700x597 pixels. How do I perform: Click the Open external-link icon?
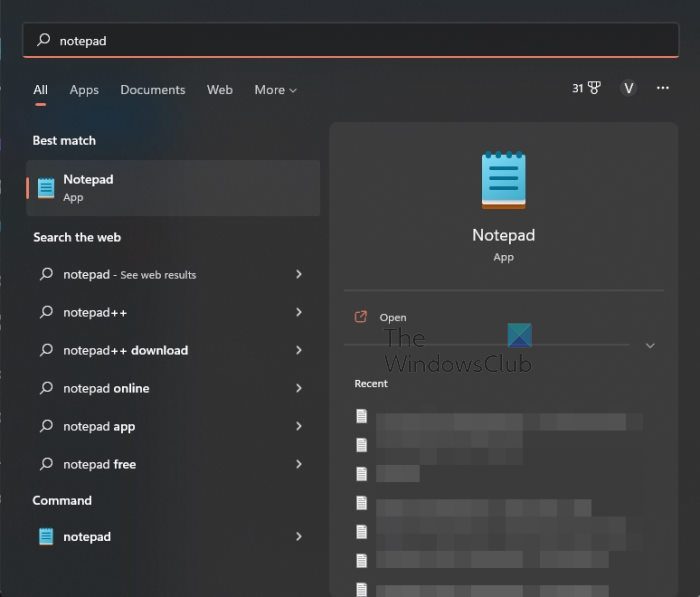click(x=361, y=317)
